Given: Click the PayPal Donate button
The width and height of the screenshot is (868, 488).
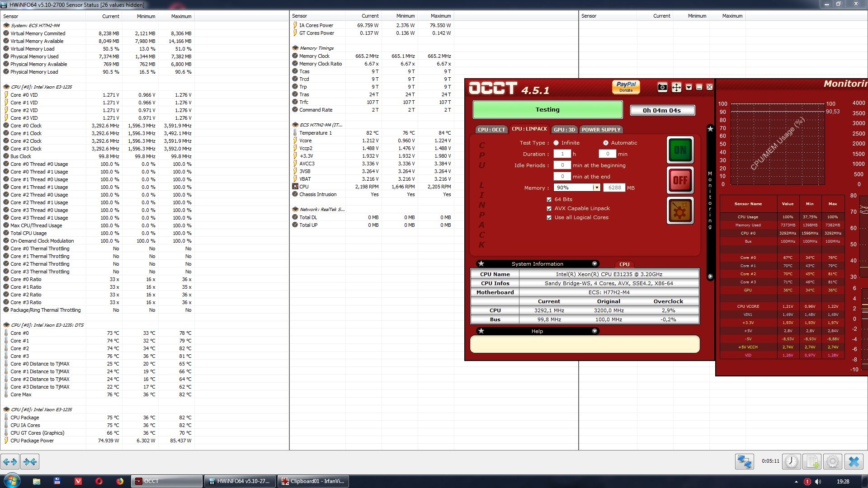Looking at the screenshot, I should (626, 87).
